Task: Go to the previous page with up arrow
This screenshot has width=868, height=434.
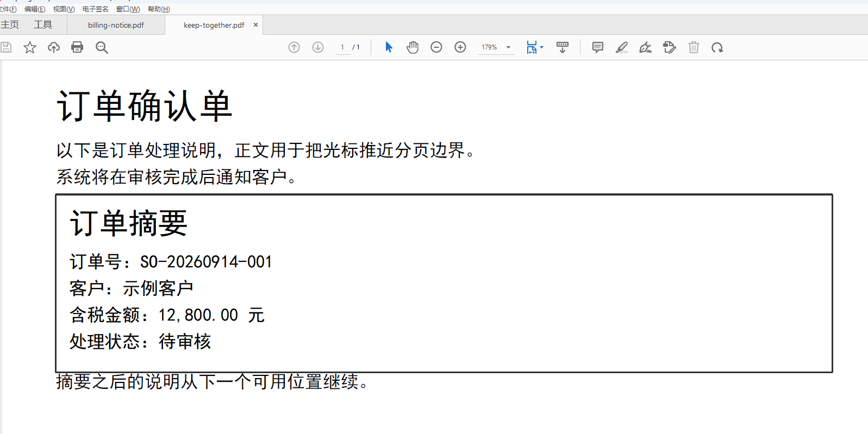Action: coord(294,47)
